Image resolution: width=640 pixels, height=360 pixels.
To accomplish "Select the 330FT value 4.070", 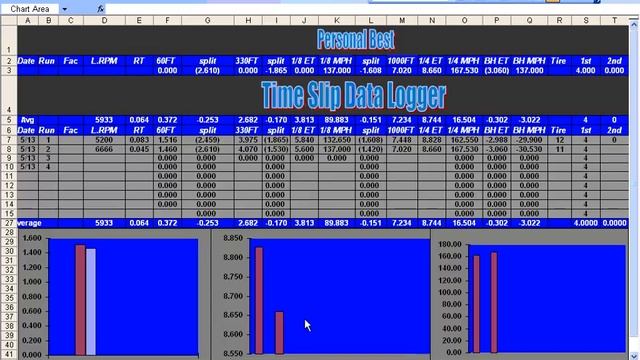I will tap(248, 149).
